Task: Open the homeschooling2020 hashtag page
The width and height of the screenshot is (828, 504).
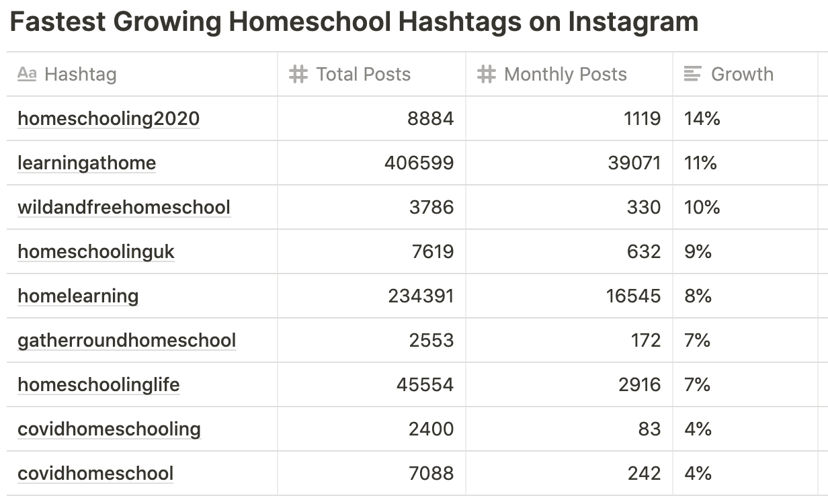Action: [109, 119]
